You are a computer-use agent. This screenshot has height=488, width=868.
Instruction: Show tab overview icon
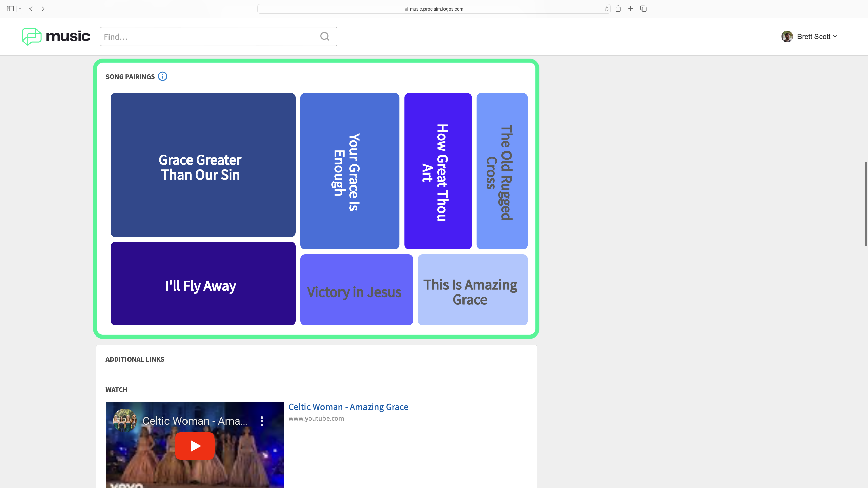point(643,9)
